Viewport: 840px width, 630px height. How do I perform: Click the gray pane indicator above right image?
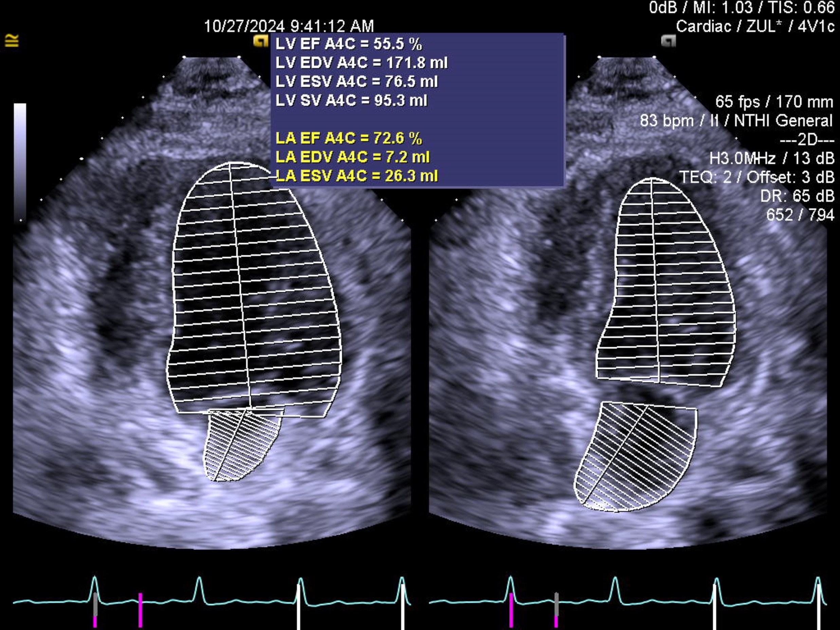point(668,41)
